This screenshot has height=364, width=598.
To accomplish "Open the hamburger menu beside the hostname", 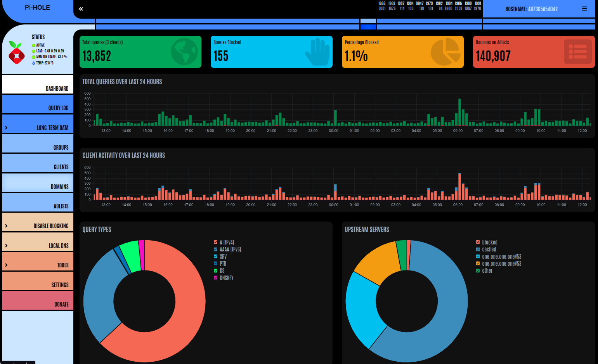I will (584, 9).
